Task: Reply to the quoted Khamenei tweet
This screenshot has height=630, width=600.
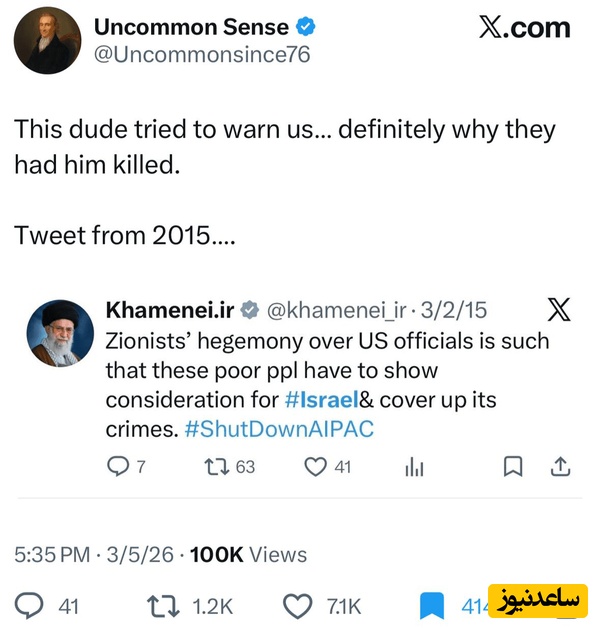Action: pyautogui.click(x=117, y=466)
